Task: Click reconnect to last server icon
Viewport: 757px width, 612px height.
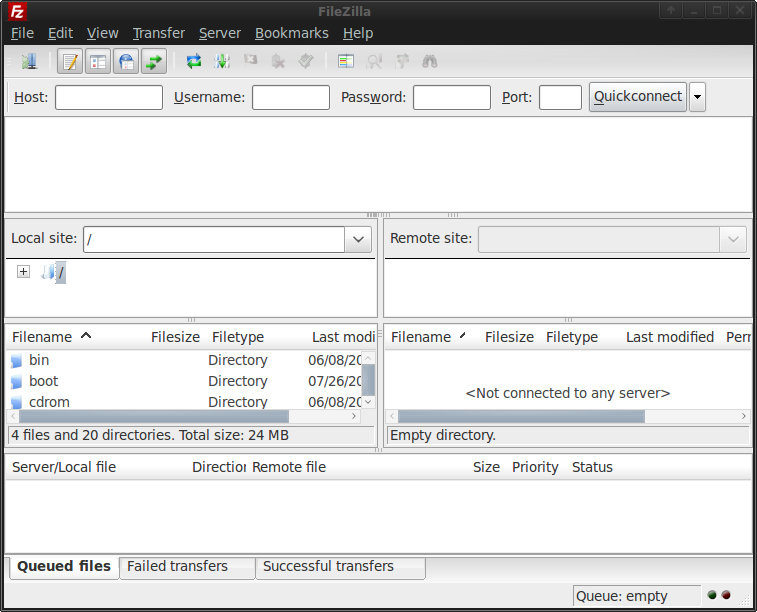Action: pyautogui.click(x=306, y=61)
